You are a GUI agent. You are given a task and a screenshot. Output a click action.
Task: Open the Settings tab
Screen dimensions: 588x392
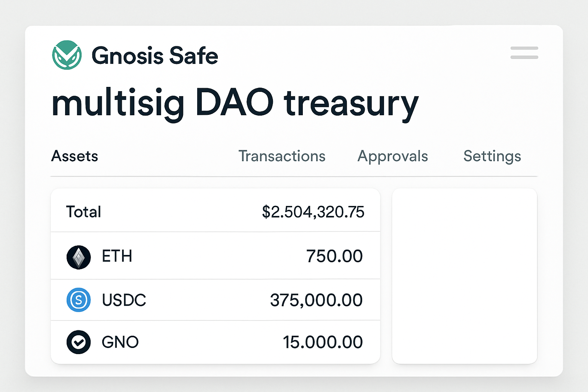point(492,156)
